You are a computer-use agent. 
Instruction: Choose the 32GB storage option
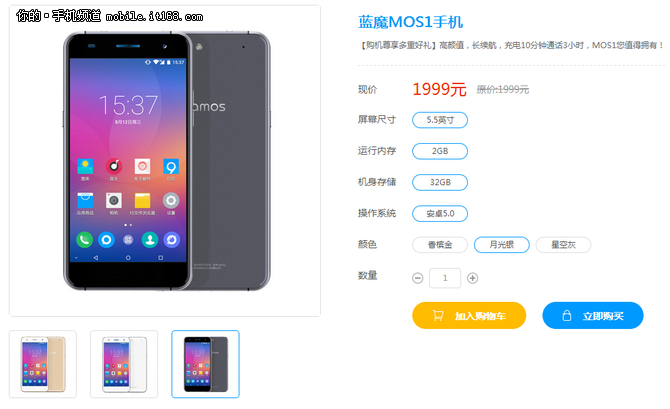(x=440, y=182)
